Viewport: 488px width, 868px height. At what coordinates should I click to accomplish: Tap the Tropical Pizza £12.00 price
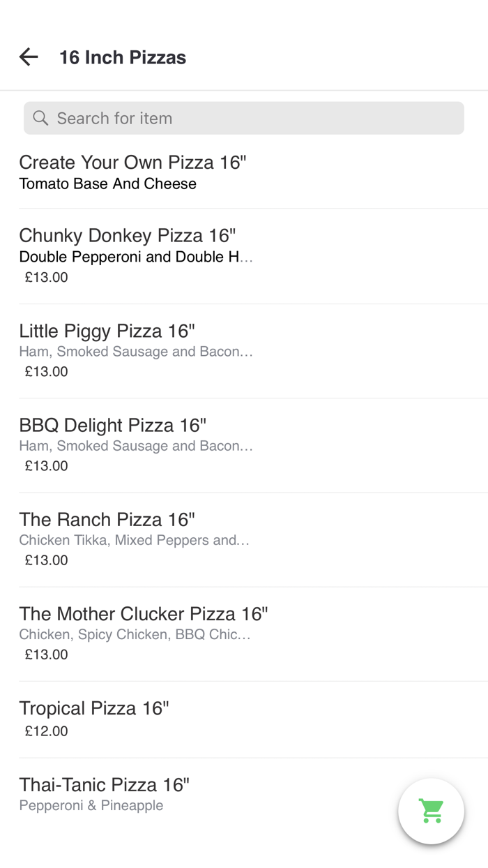point(47,731)
